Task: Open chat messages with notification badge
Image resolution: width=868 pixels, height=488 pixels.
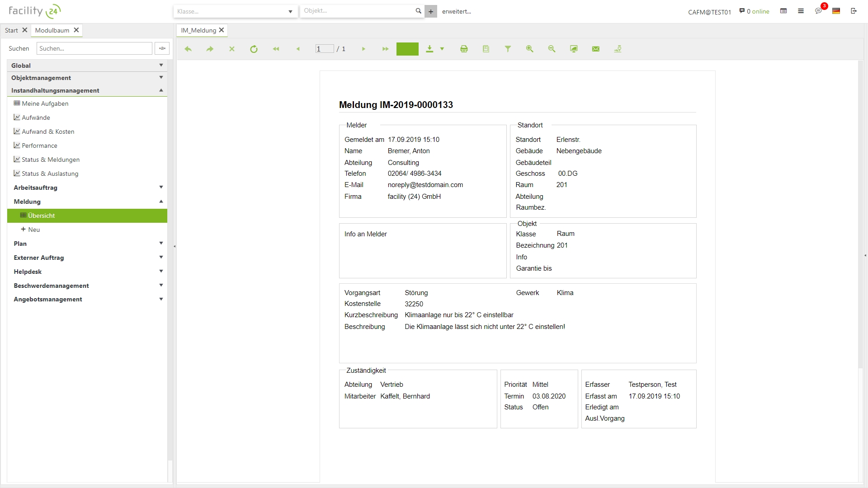Action: pos(818,11)
